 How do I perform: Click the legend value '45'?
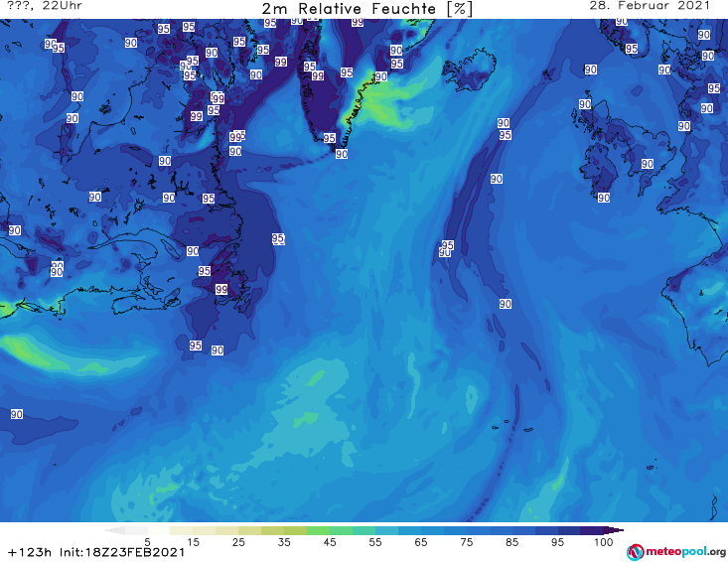point(330,542)
